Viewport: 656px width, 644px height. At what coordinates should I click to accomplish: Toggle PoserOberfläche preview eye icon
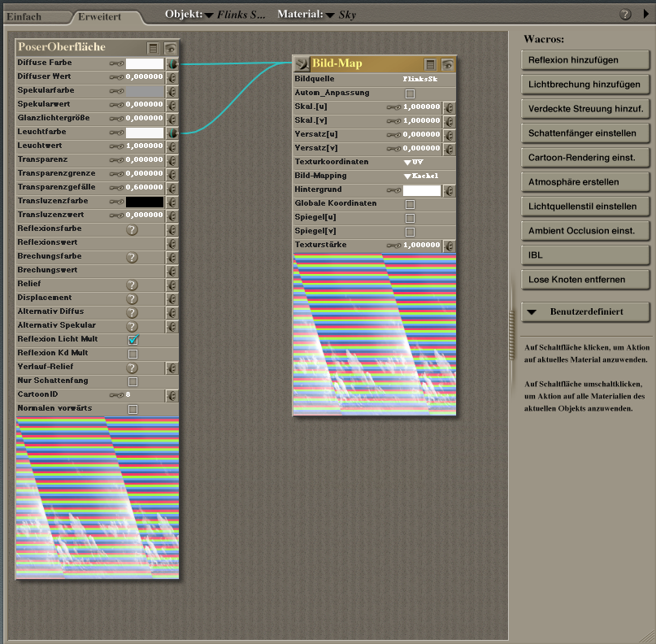click(170, 49)
